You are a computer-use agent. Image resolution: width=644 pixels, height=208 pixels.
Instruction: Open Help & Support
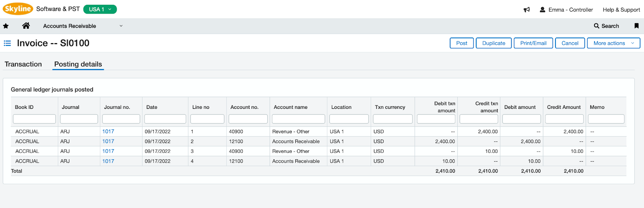621,10
